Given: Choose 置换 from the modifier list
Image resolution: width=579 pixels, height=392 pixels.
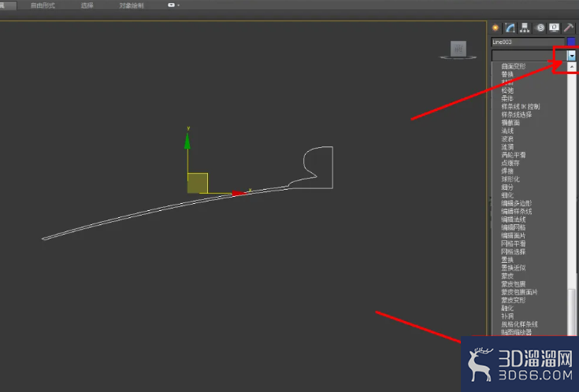Looking at the screenshot, I should tap(507, 260).
